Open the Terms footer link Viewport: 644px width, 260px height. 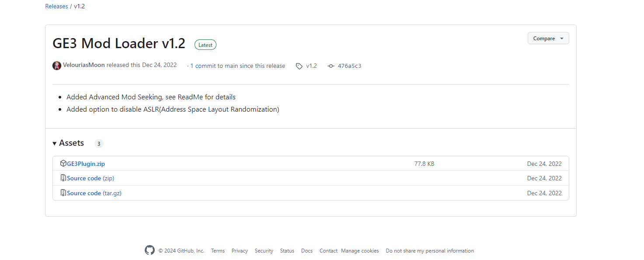click(x=218, y=251)
